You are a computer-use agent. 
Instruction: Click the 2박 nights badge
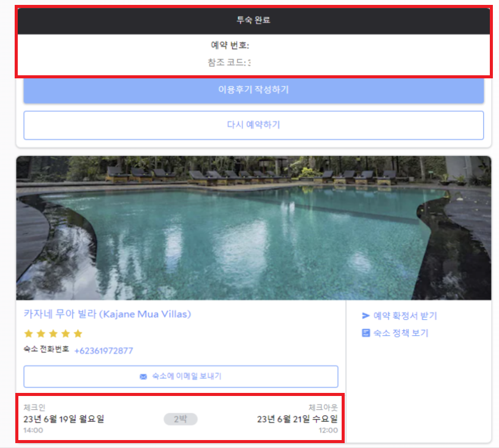(x=180, y=419)
